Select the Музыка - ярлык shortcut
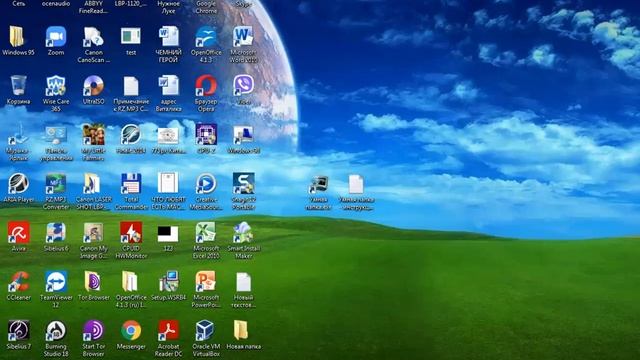640x360 pixels. (18, 136)
